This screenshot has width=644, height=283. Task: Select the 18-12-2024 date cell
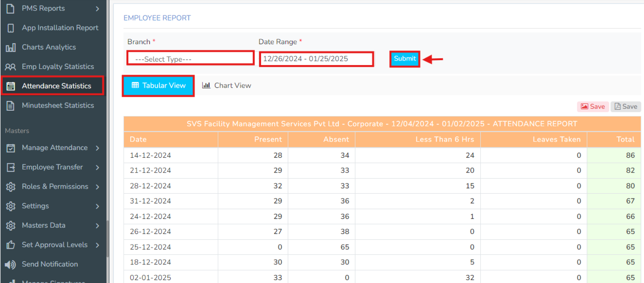[x=171, y=262]
